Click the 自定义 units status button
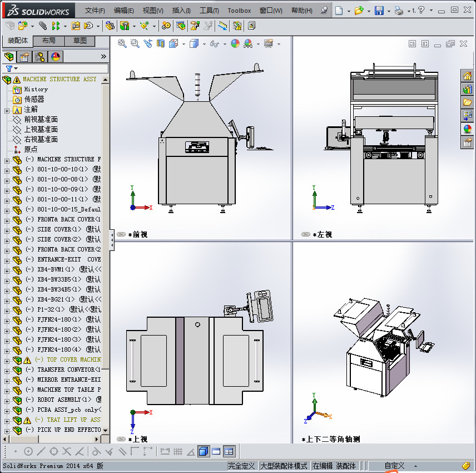 [394, 465]
